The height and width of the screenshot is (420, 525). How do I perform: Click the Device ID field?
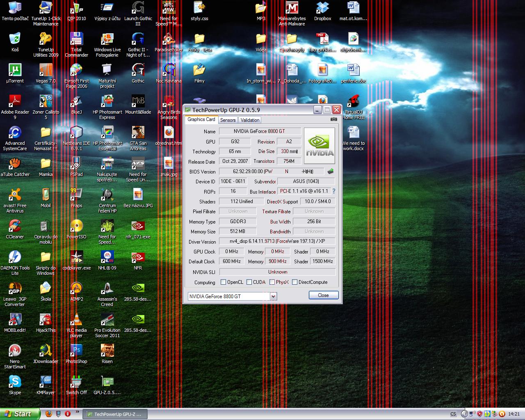233,181
